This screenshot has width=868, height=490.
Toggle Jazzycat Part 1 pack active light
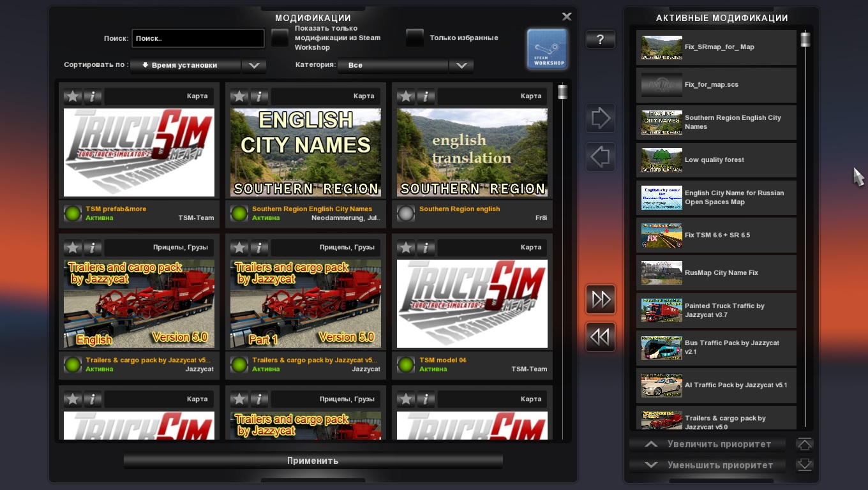tap(239, 364)
